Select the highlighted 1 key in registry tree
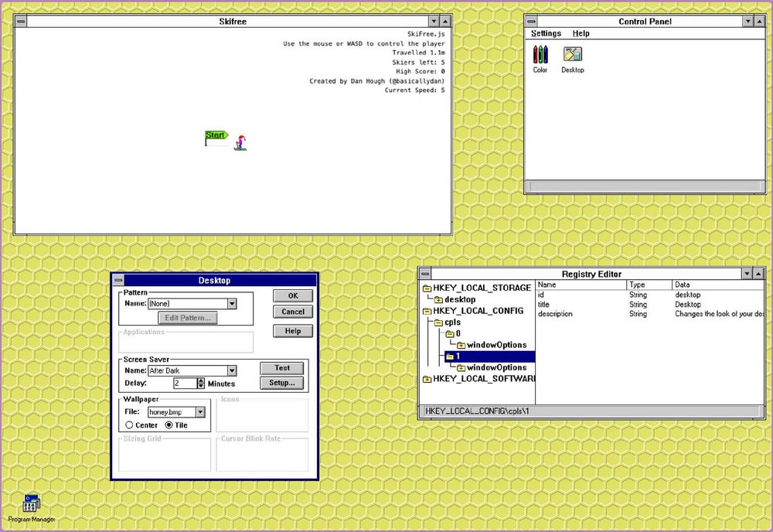Image resolution: width=773 pixels, height=532 pixels. 490,356
